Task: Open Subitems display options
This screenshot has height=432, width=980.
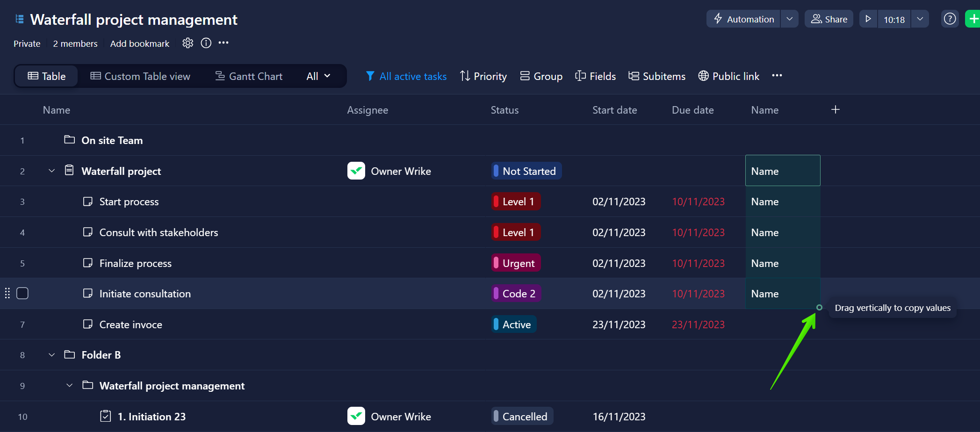Action: (x=656, y=76)
